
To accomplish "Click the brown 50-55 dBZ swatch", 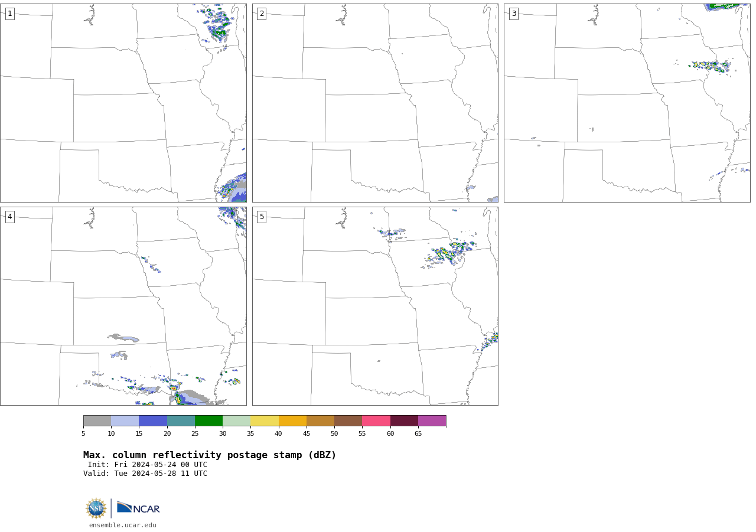I will (x=348, y=420).
